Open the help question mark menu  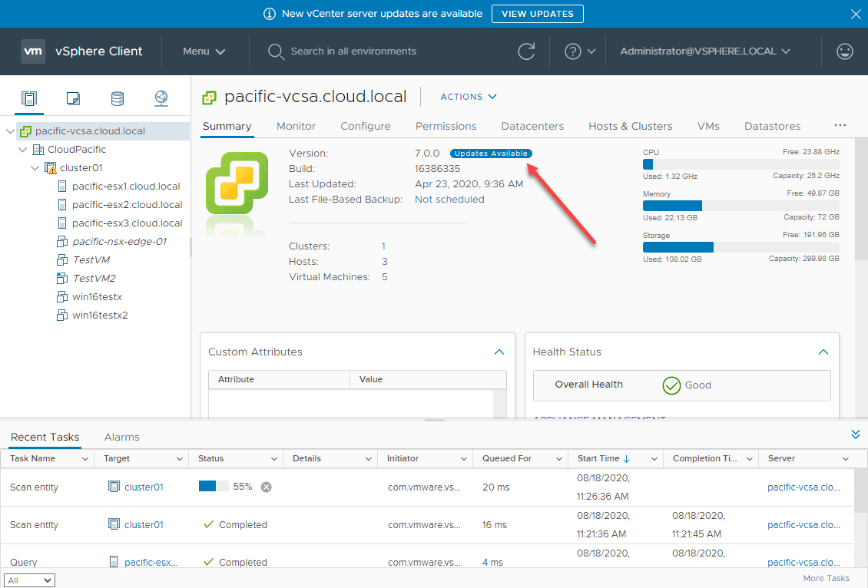[x=579, y=51]
